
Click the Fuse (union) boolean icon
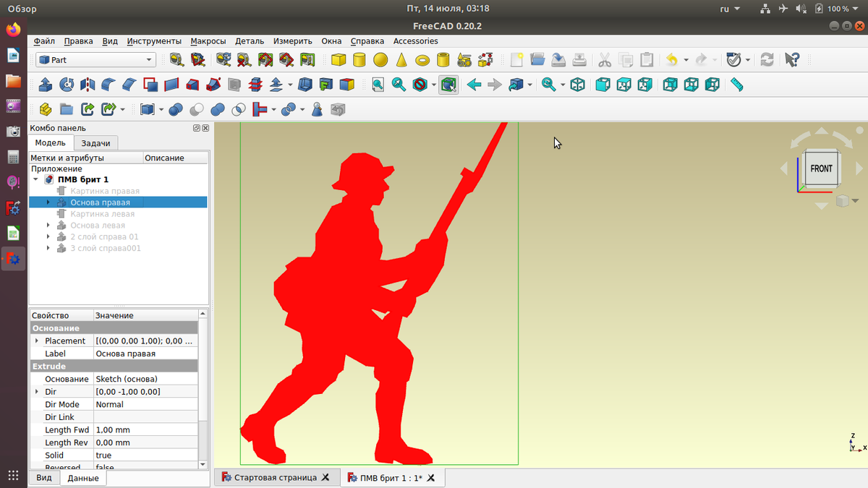pyautogui.click(x=217, y=110)
